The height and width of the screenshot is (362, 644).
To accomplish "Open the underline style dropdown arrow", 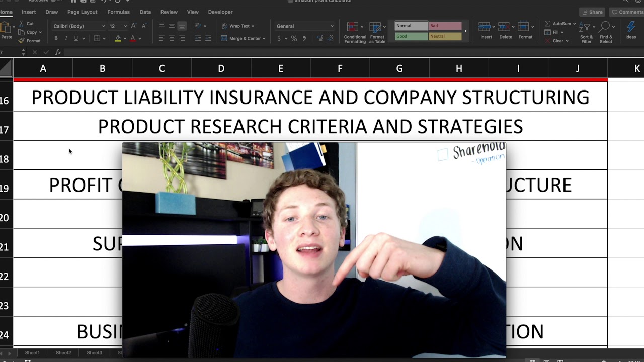I will (83, 39).
